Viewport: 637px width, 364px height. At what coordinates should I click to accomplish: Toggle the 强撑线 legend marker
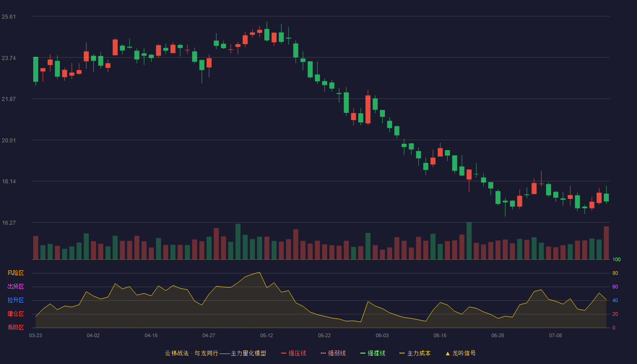pyautogui.click(x=363, y=353)
